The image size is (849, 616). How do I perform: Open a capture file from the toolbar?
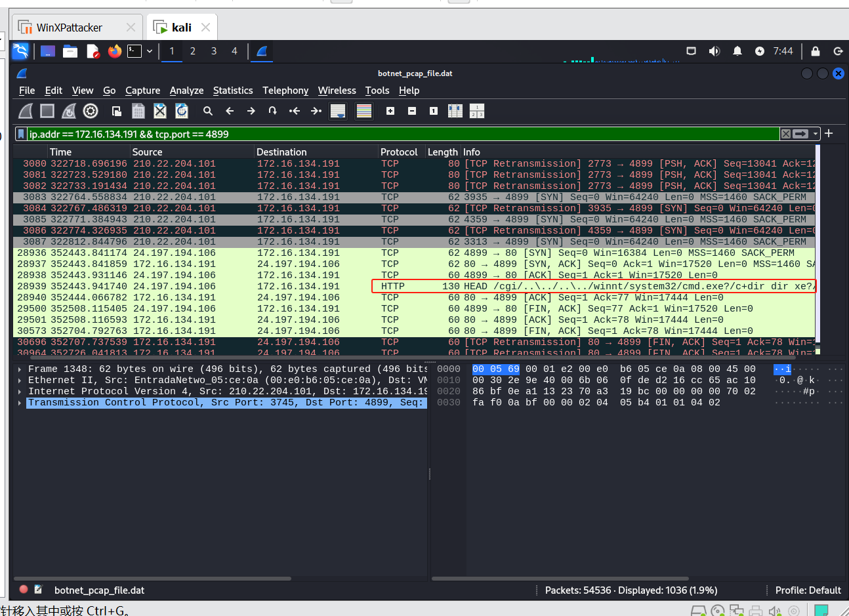(117, 111)
